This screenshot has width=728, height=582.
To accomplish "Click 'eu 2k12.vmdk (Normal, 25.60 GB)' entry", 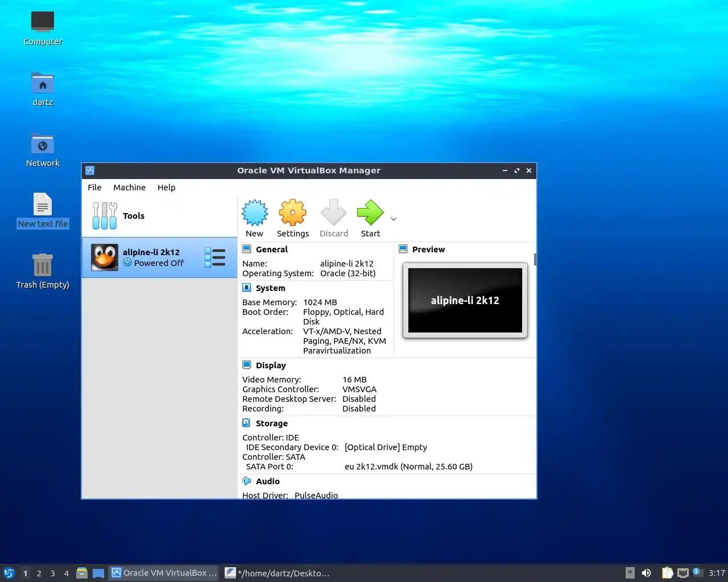I will tap(408, 467).
